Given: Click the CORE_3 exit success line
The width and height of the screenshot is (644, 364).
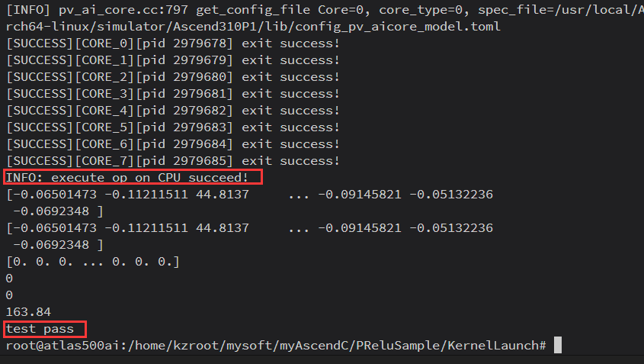Looking at the screenshot, I should [x=172, y=94].
